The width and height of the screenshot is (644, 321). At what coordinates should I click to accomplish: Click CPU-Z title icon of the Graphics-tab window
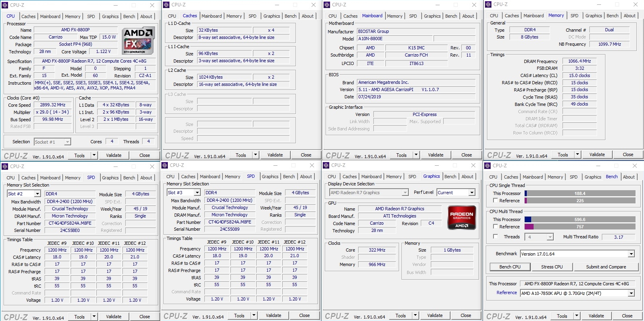point(326,165)
